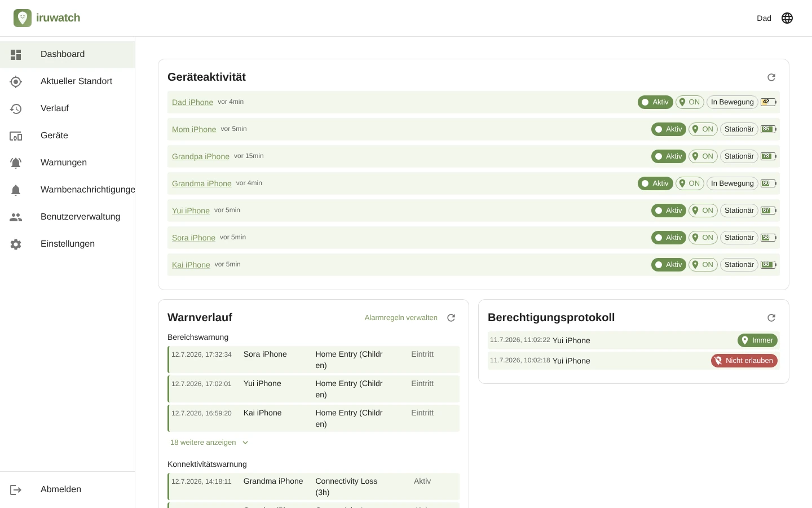Click the Dashboard grid icon

[16, 55]
